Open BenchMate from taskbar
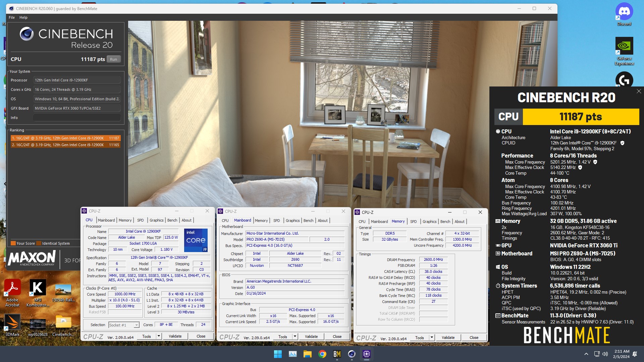The height and width of the screenshot is (362, 644). [x=337, y=354]
